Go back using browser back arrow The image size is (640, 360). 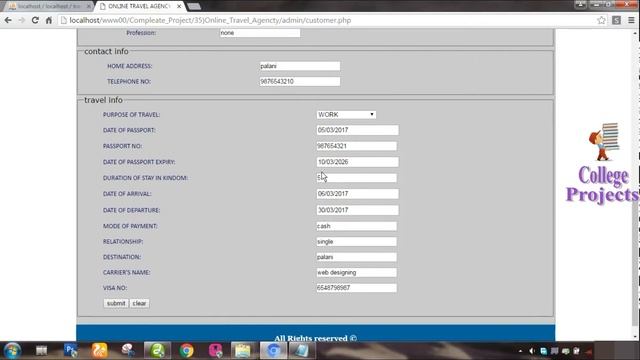coord(8,20)
